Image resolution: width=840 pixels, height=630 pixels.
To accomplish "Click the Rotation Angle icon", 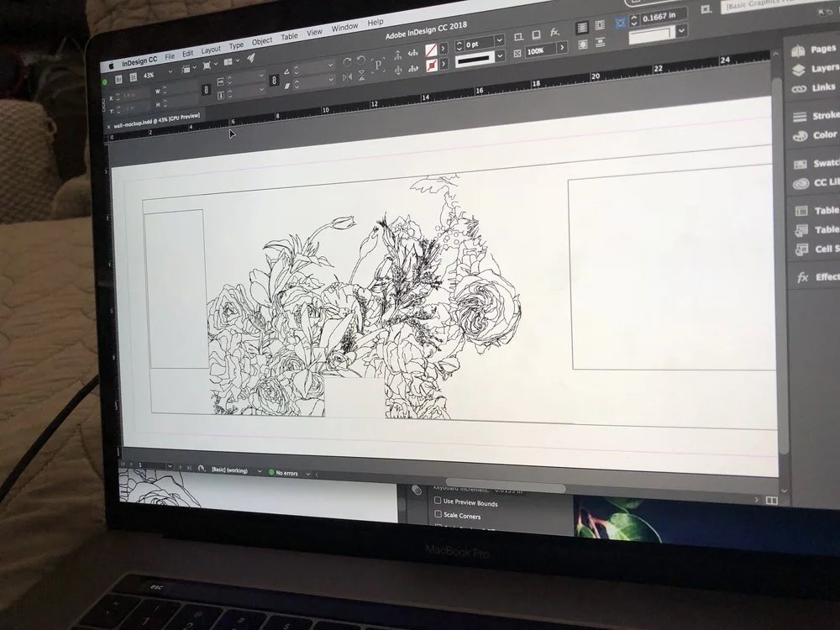I will click(x=286, y=71).
